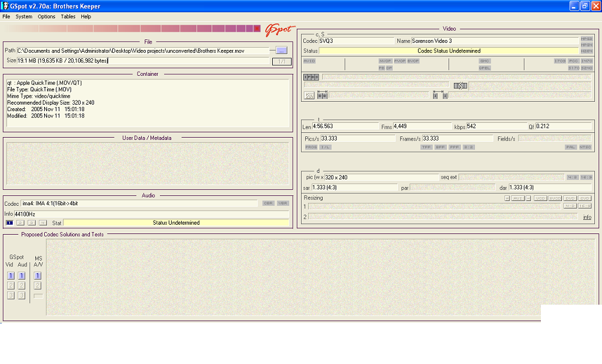The image size is (602, 364).
Task: Click the kbps field showing 542
Action: point(497,126)
